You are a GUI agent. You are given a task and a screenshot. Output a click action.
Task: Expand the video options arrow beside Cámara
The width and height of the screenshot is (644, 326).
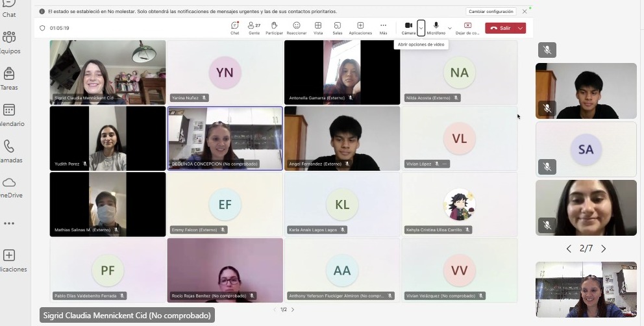(421, 28)
